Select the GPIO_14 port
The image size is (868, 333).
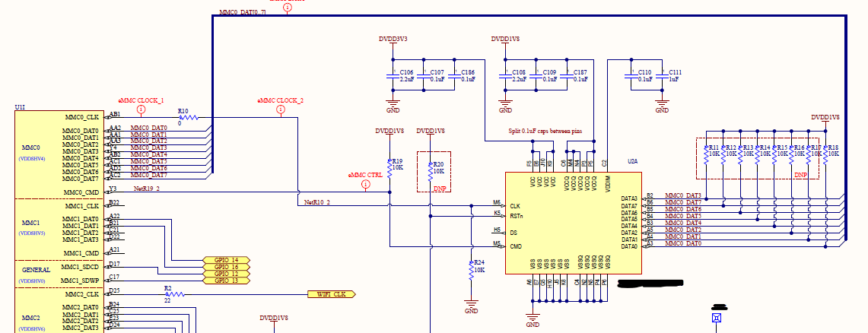[227, 260]
